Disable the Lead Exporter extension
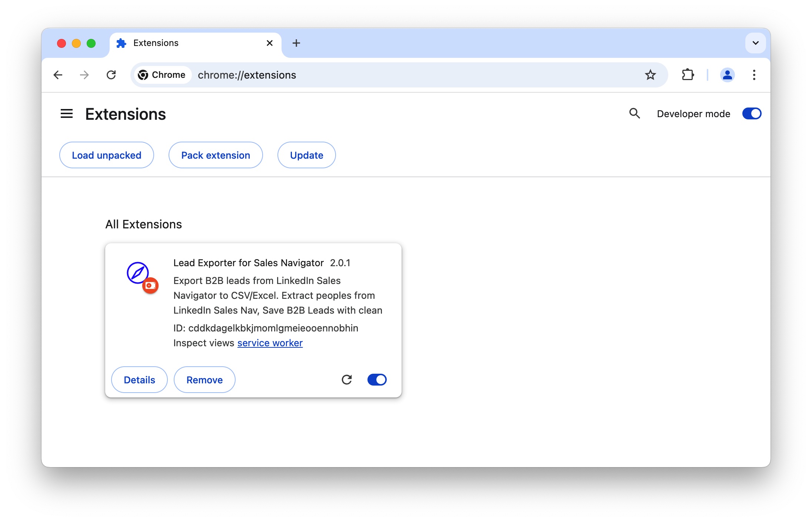812x522 pixels. tap(377, 380)
